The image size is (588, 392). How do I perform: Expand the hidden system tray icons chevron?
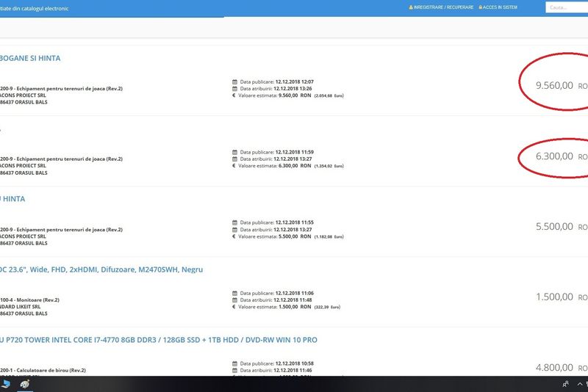580,384
